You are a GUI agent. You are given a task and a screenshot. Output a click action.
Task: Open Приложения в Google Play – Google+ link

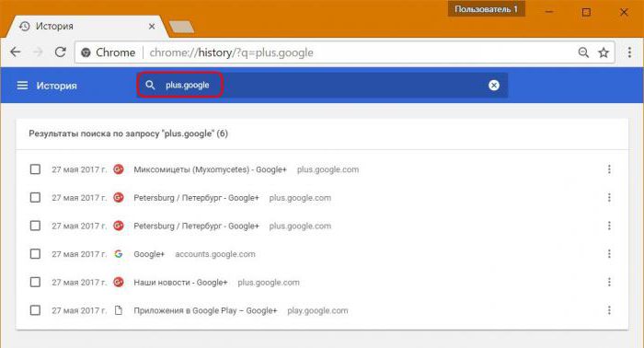[x=205, y=310]
